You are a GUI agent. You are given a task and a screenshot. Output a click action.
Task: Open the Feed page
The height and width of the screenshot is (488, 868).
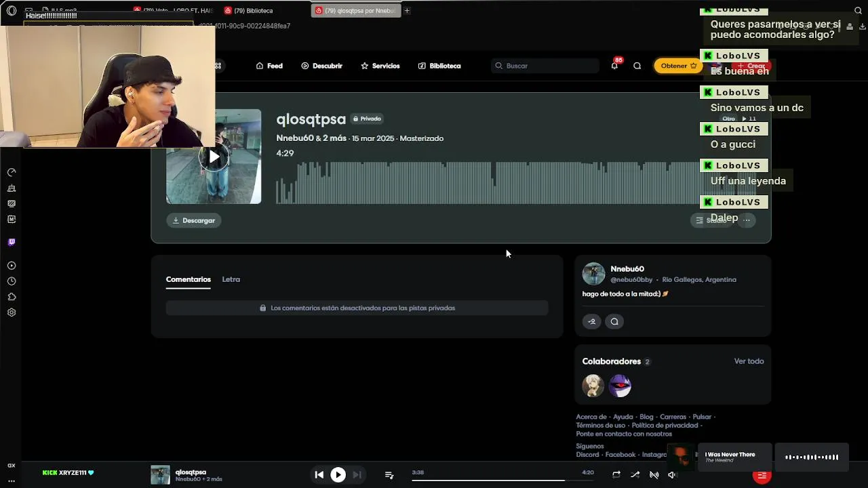pyautogui.click(x=269, y=66)
